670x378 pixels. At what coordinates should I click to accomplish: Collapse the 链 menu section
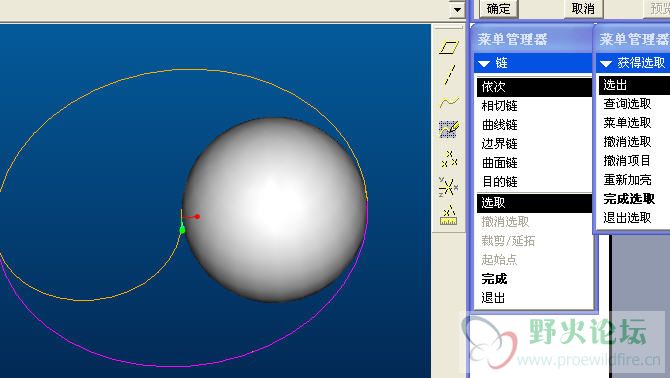(x=484, y=64)
